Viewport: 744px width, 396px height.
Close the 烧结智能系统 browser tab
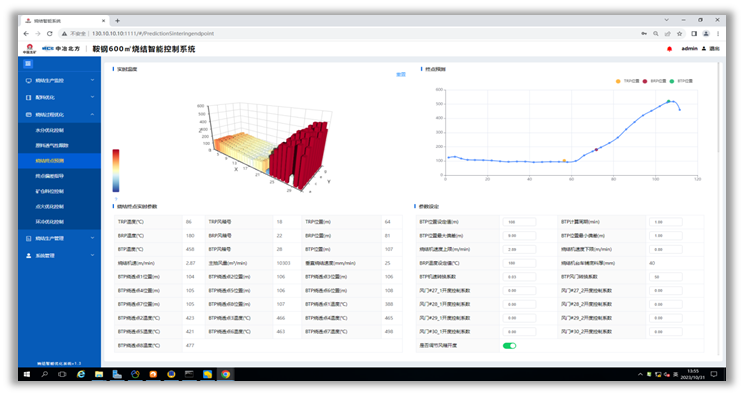103,21
